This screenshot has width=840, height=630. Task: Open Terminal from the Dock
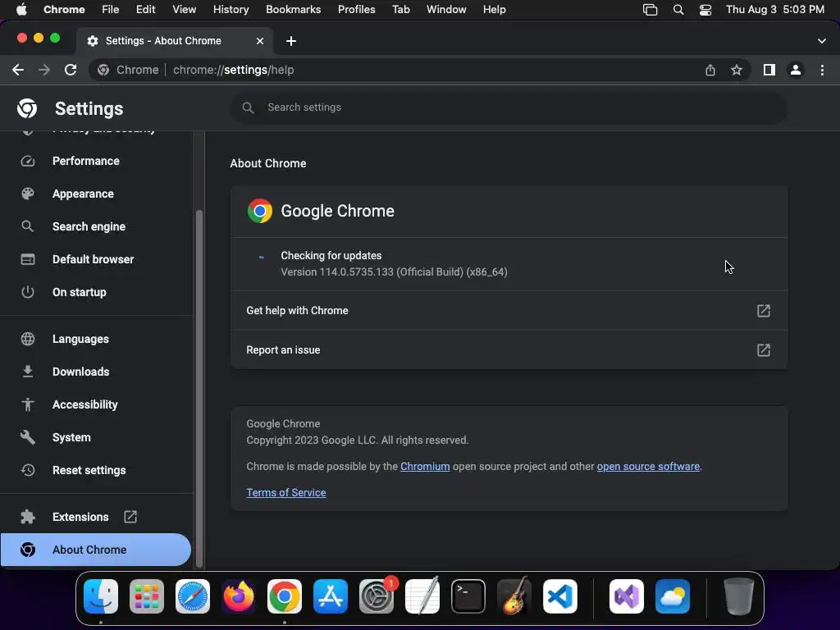point(468,596)
